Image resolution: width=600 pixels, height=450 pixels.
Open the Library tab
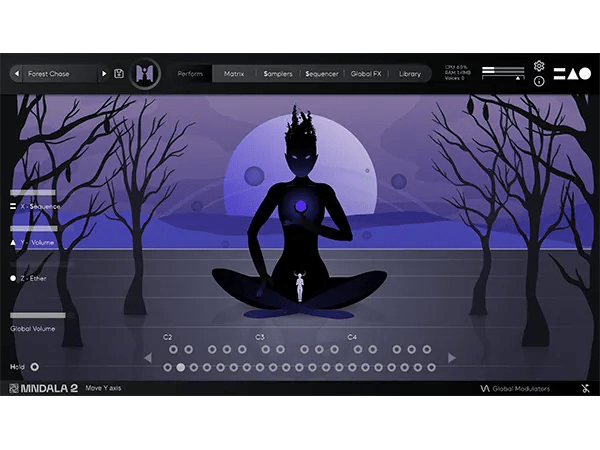coord(410,73)
